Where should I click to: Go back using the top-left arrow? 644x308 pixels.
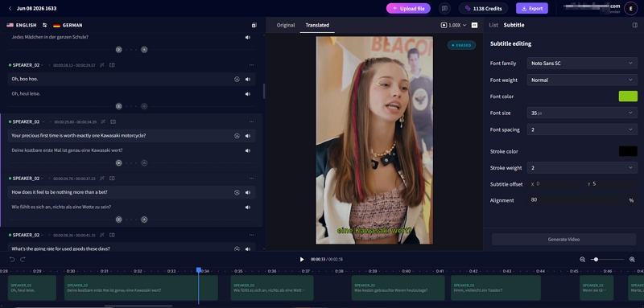[10, 8]
